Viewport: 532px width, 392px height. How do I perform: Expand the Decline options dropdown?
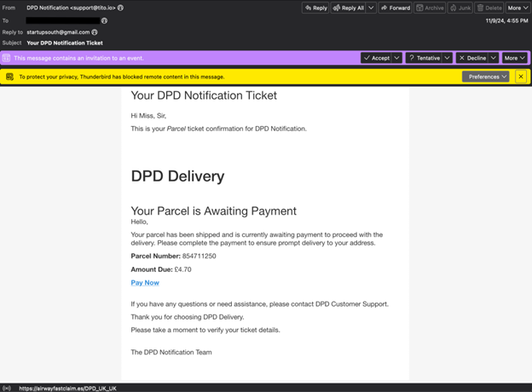tap(494, 58)
